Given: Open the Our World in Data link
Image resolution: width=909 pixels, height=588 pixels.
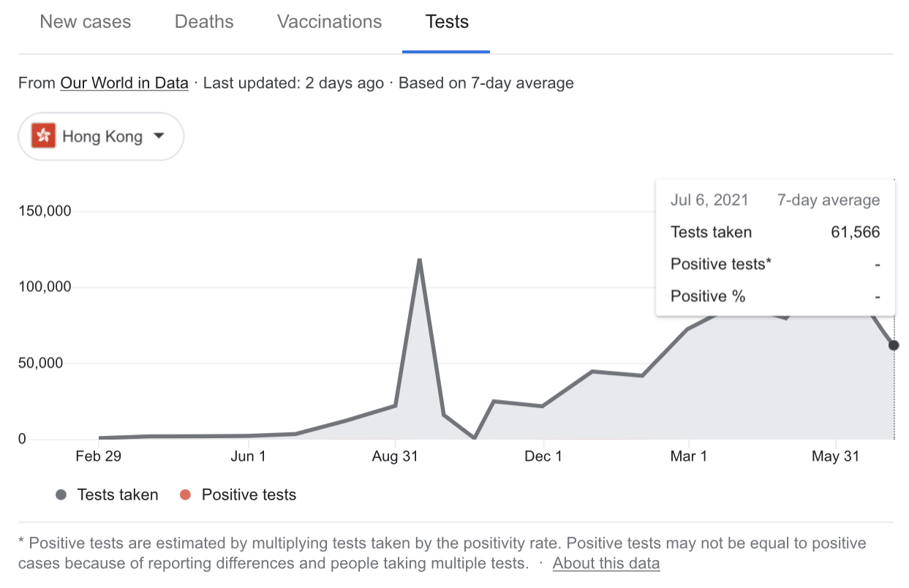Looking at the screenshot, I should click(x=124, y=83).
